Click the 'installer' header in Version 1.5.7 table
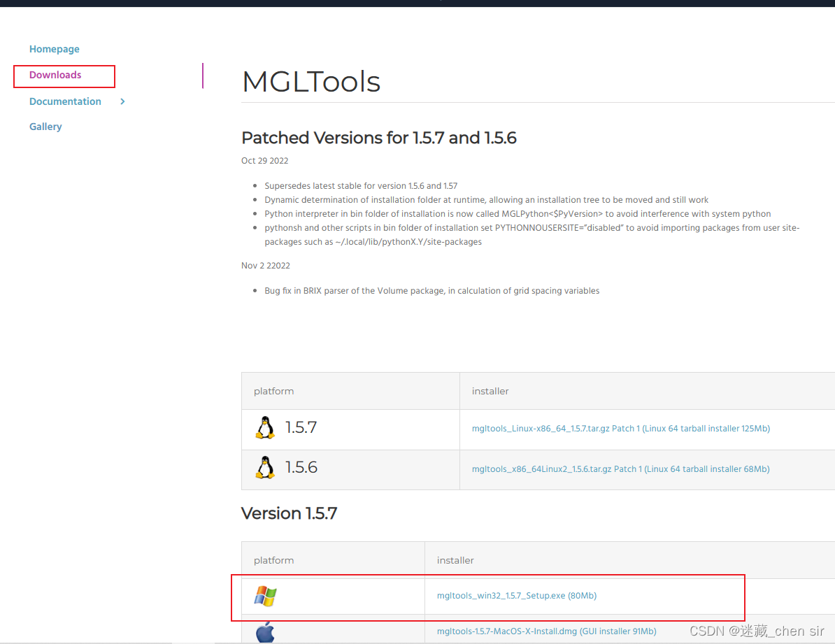This screenshot has width=835, height=644. tap(455, 560)
